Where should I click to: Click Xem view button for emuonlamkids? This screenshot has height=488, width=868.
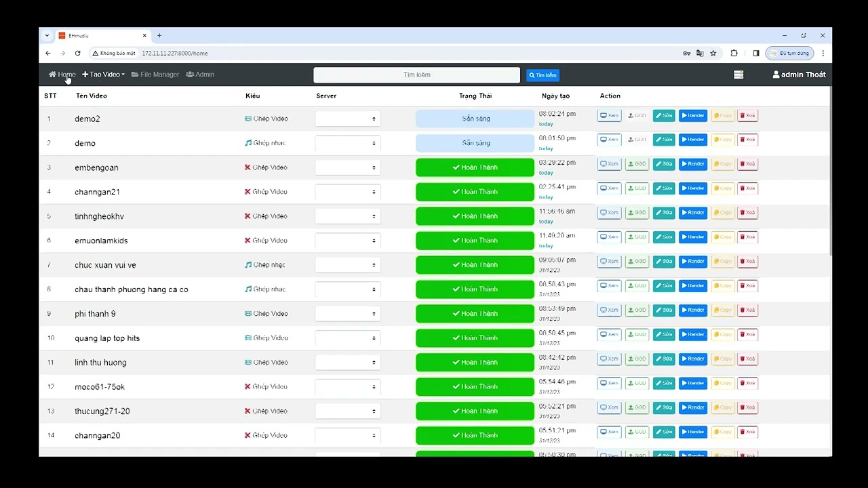[609, 237]
